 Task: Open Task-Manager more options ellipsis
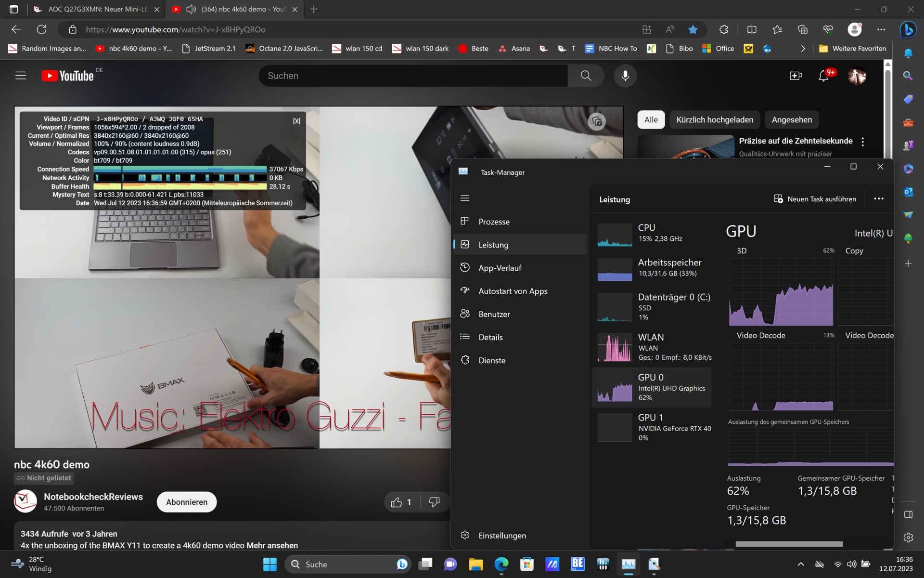(x=879, y=198)
